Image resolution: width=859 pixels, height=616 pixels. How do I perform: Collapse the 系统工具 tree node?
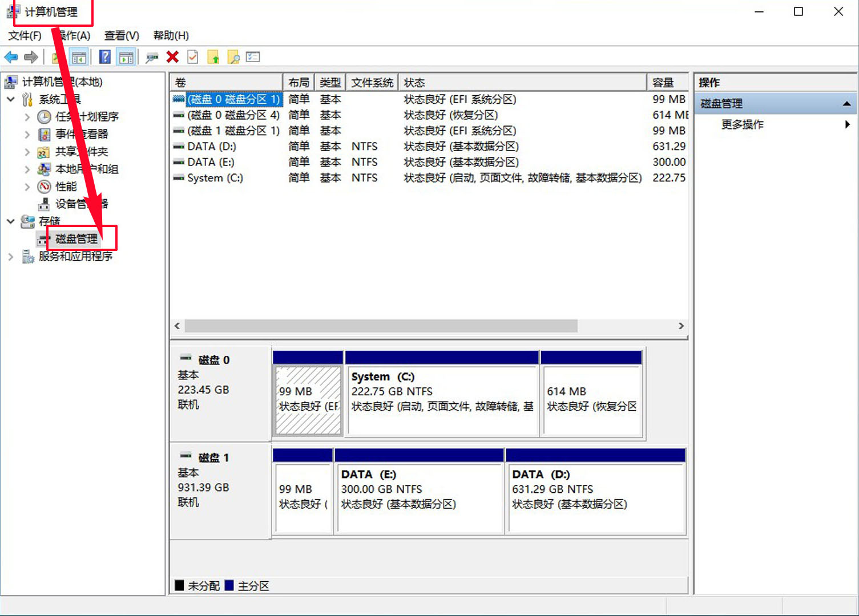(x=11, y=99)
